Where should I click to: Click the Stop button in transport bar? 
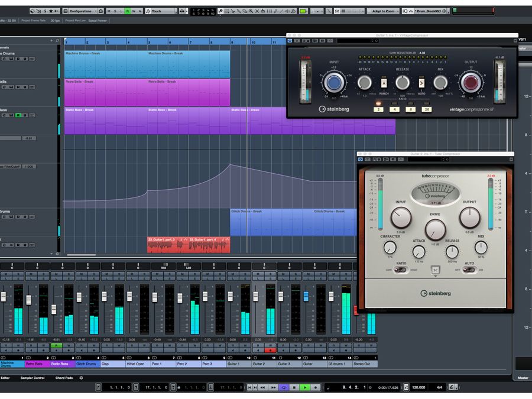(294, 387)
